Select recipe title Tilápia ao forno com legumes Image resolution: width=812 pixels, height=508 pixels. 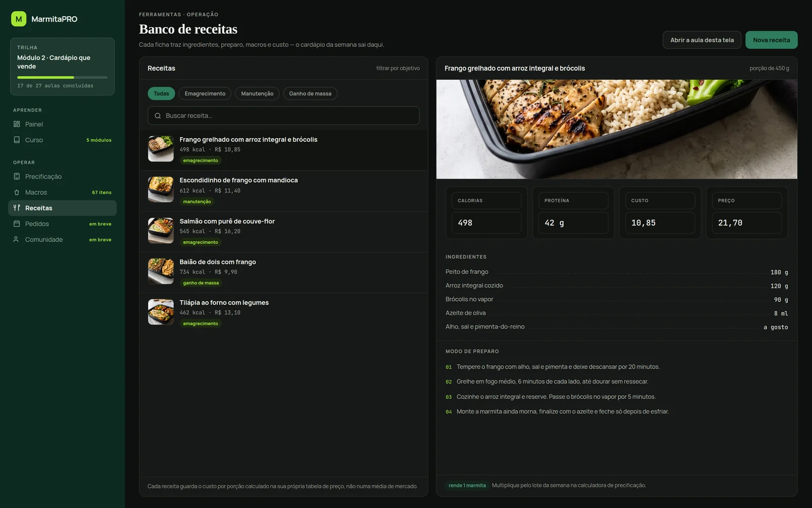click(x=224, y=303)
